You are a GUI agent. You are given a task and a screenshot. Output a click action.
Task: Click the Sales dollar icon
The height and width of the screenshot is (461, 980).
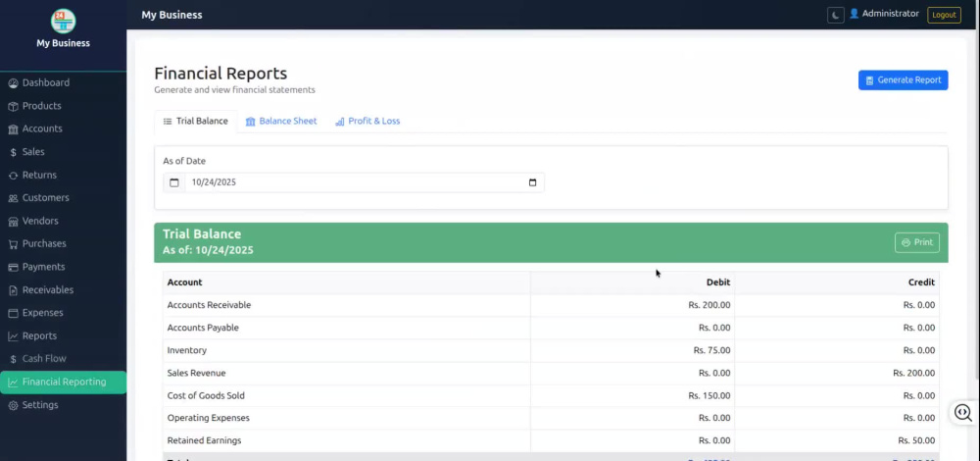(x=13, y=152)
